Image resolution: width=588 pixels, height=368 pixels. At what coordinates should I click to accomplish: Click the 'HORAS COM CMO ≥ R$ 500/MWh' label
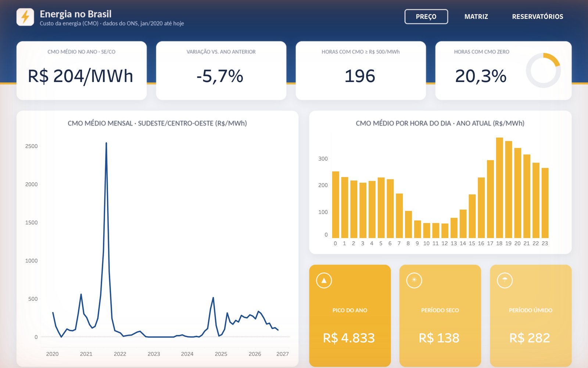coord(361,52)
